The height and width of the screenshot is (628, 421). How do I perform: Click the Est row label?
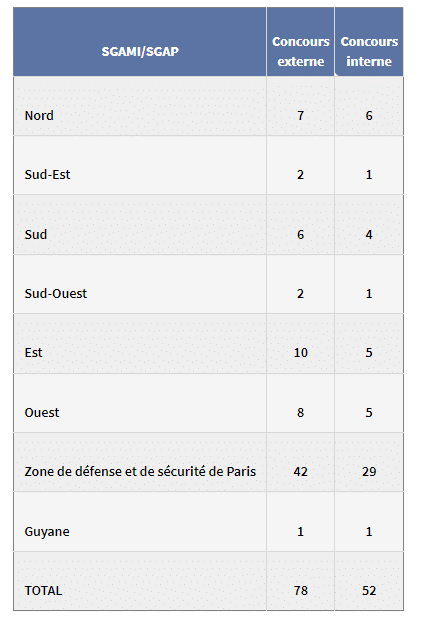[x=33, y=352]
